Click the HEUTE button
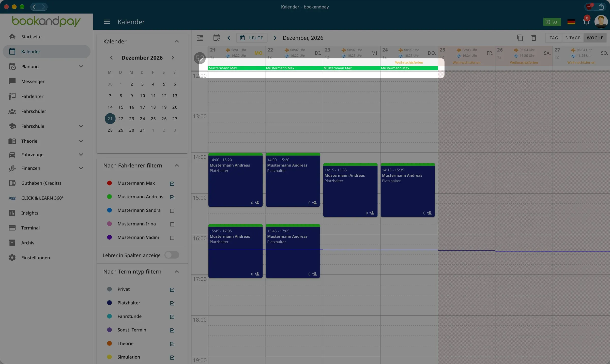 (252, 38)
